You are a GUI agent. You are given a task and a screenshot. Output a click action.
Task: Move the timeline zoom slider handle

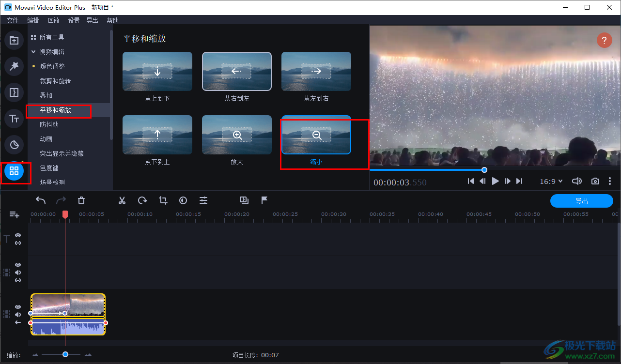pyautogui.click(x=65, y=355)
